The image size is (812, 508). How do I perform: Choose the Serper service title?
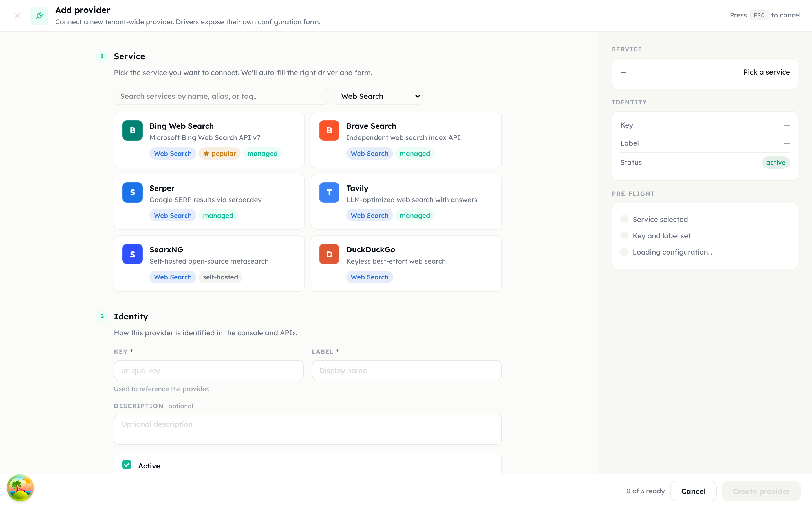tap(162, 188)
